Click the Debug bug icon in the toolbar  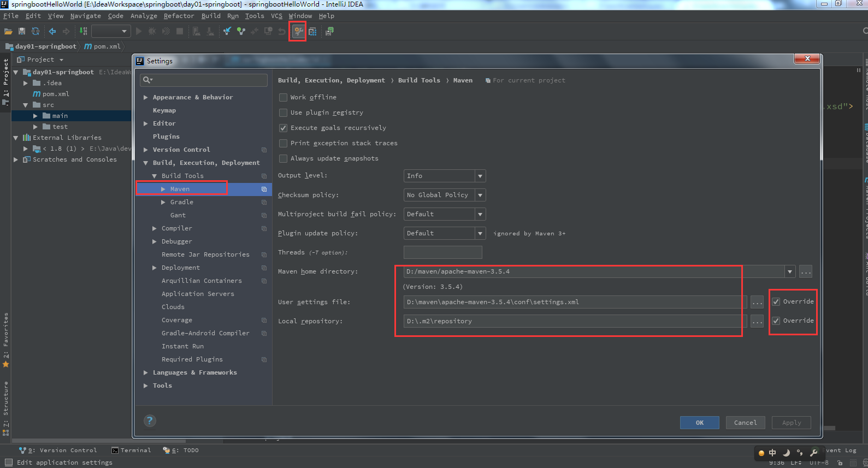pyautogui.click(x=152, y=32)
